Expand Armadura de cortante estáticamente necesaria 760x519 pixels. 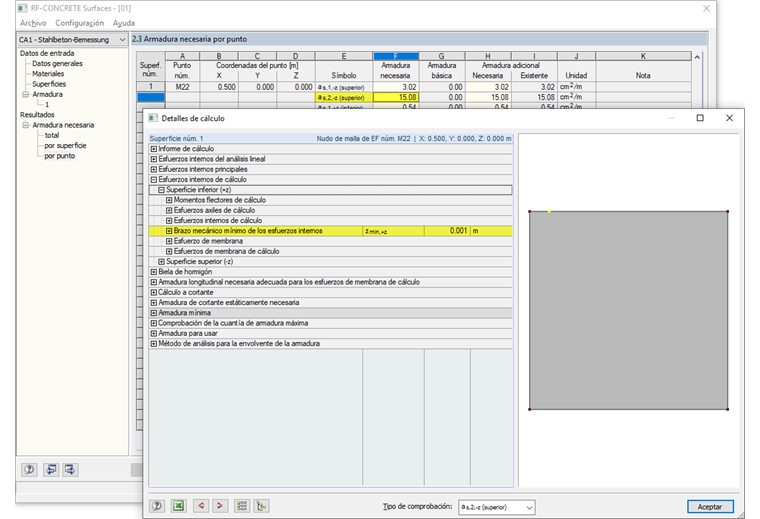click(x=154, y=302)
